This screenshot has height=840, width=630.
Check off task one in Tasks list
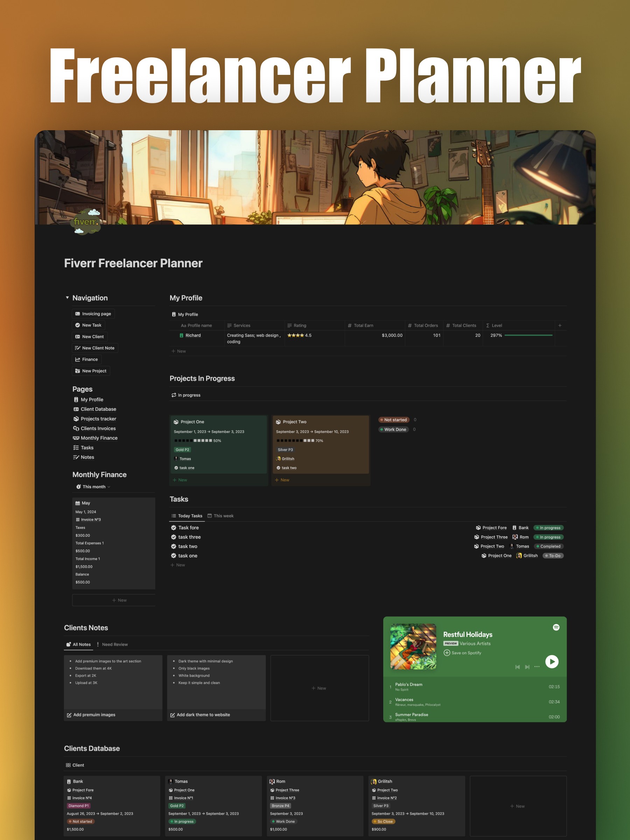(x=174, y=555)
